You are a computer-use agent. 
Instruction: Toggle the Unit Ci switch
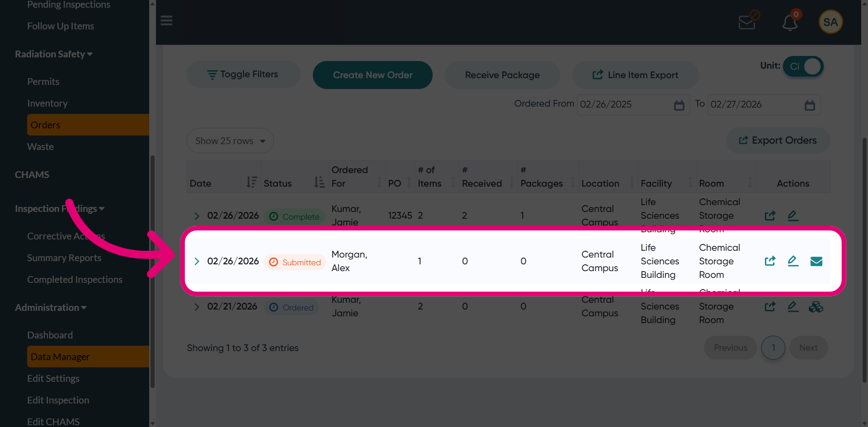803,66
